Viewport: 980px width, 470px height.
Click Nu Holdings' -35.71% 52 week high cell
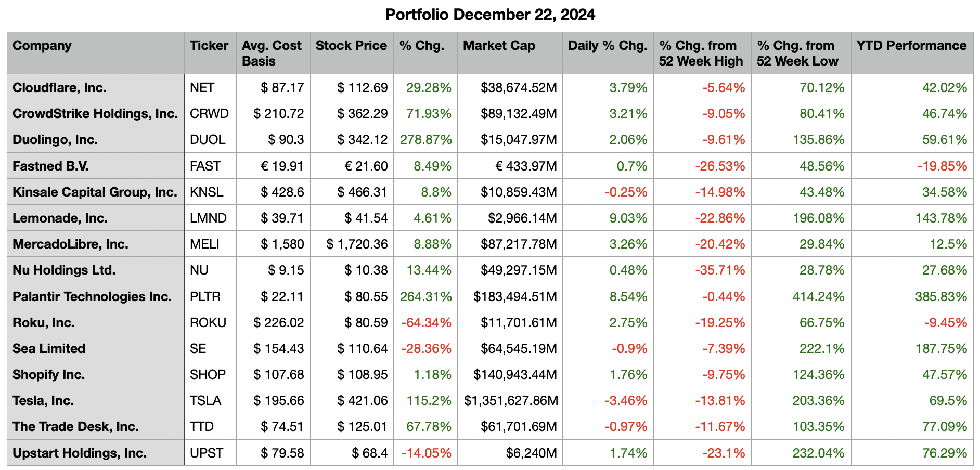(720, 270)
